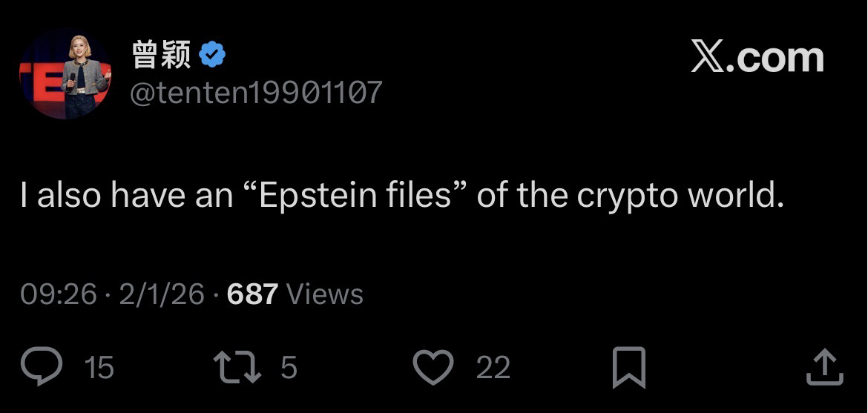Bookmark this tweet
This screenshot has height=413, width=868.
click(629, 368)
